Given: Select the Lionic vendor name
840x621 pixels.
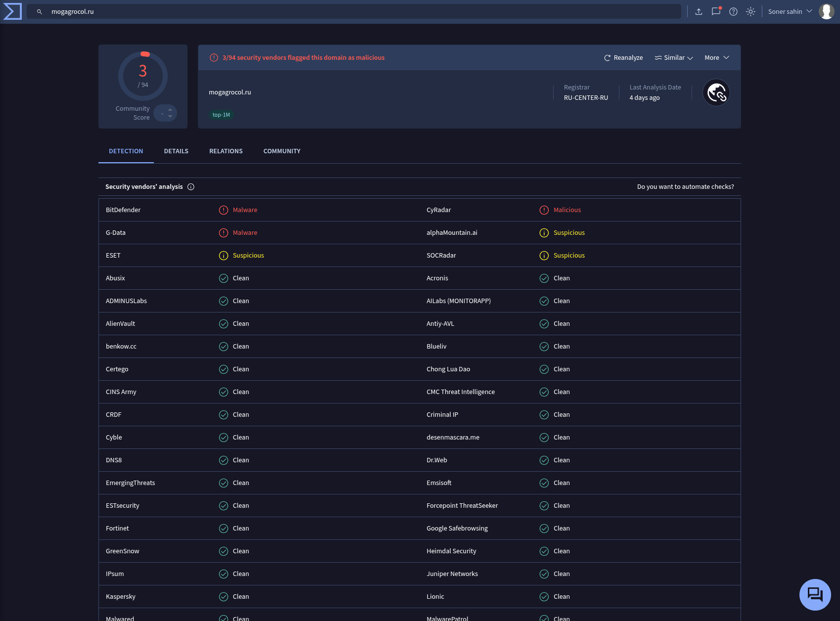Looking at the screenshot, I should point(435,597).
